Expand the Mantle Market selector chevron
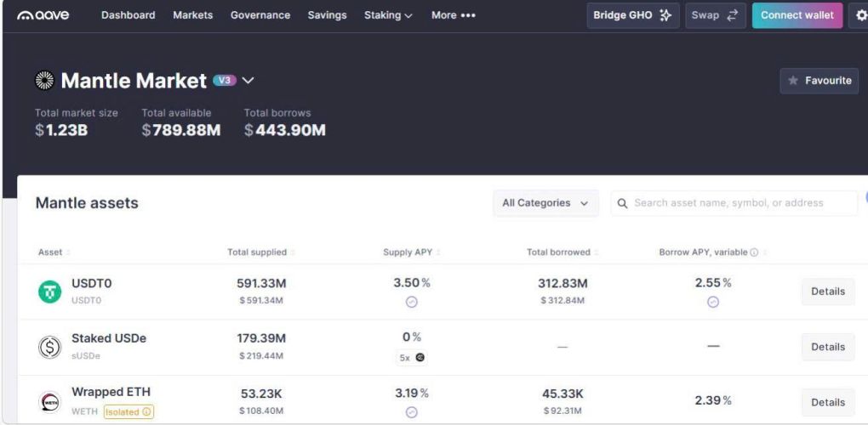 coord(248,81)
